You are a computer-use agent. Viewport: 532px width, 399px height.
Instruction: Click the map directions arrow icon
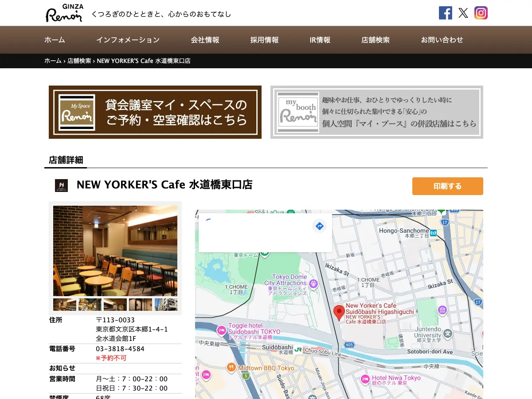coord(319,226)
